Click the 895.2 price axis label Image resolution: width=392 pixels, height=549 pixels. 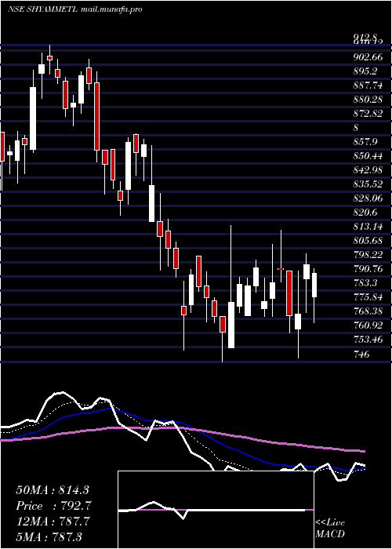365,71
